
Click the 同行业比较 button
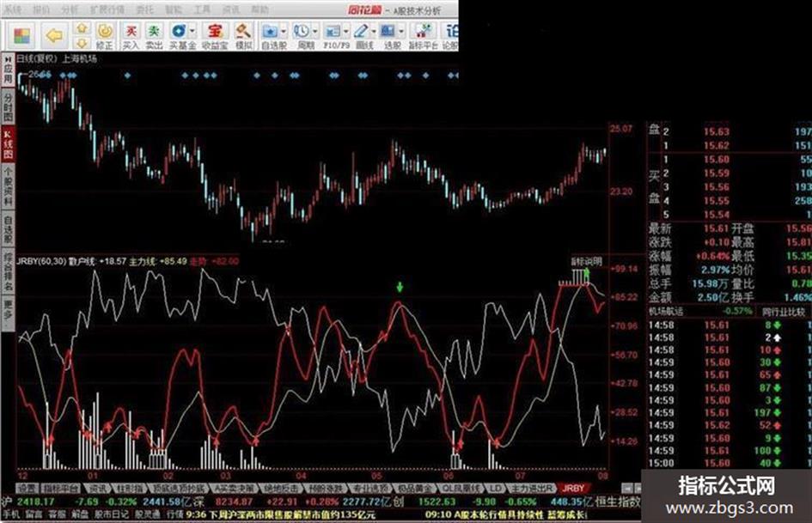click(x=783, y=312)
